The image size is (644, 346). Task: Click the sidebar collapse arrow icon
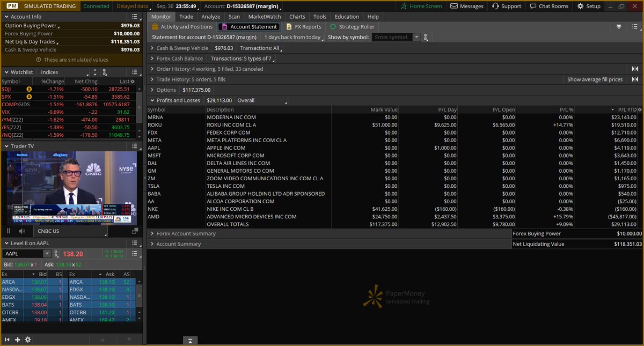pyautogui.click(x=8, y=340)
